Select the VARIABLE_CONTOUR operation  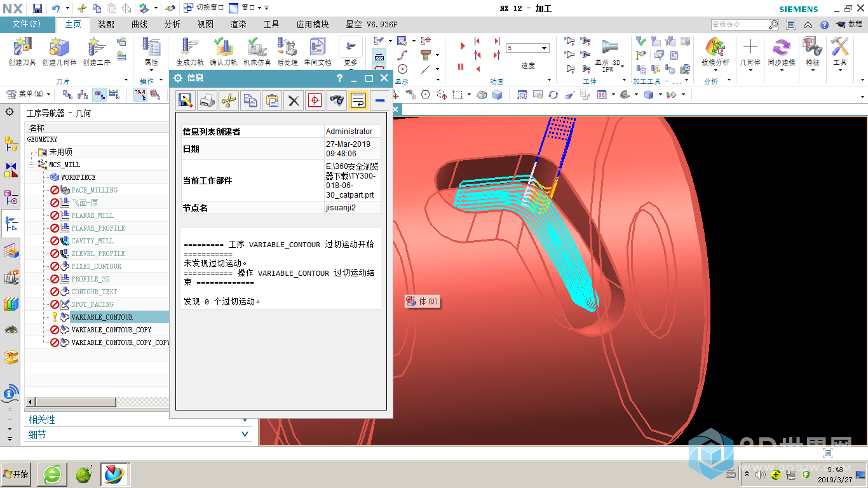coord(102,317)
